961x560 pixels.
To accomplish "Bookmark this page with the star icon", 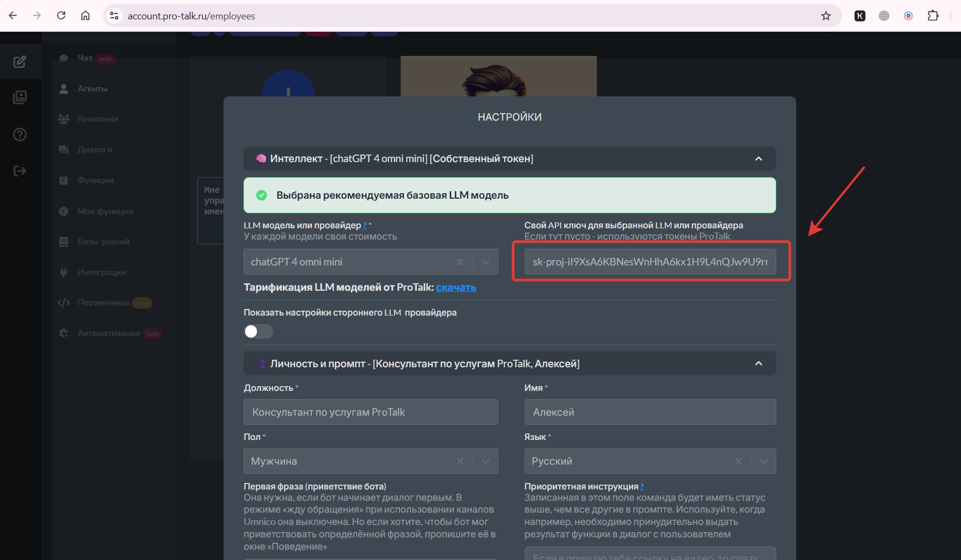I will tap(826, 16).
